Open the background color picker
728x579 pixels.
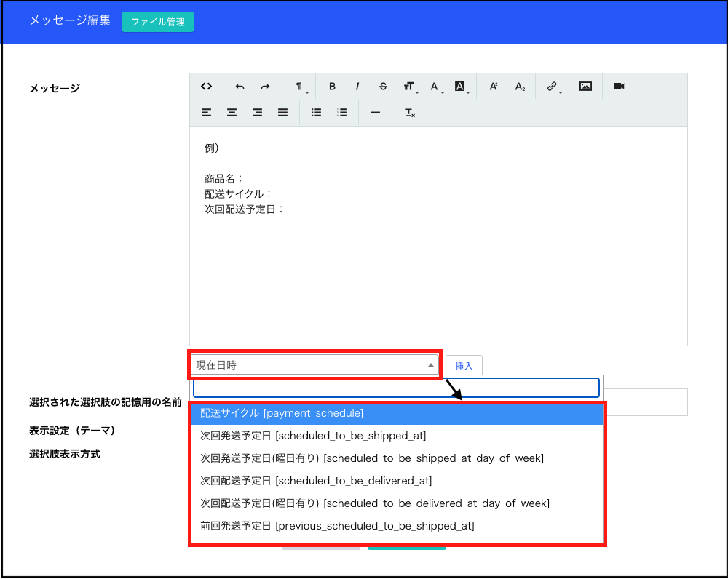461,87
